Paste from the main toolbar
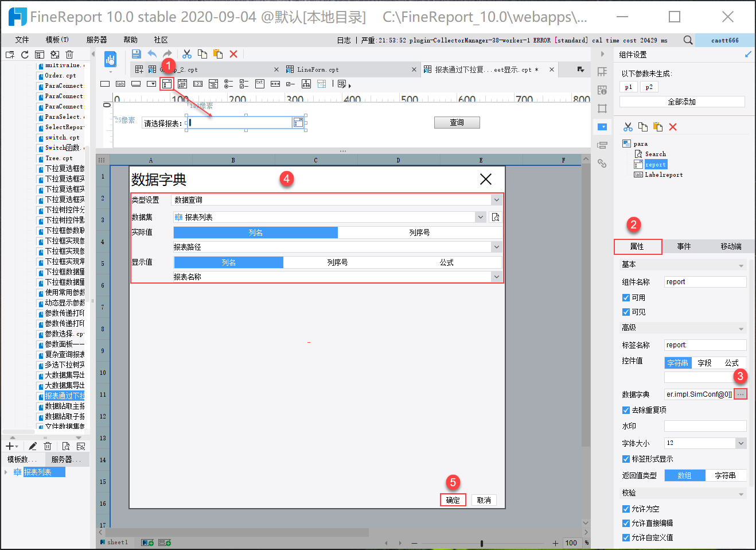 coord(218,54)
